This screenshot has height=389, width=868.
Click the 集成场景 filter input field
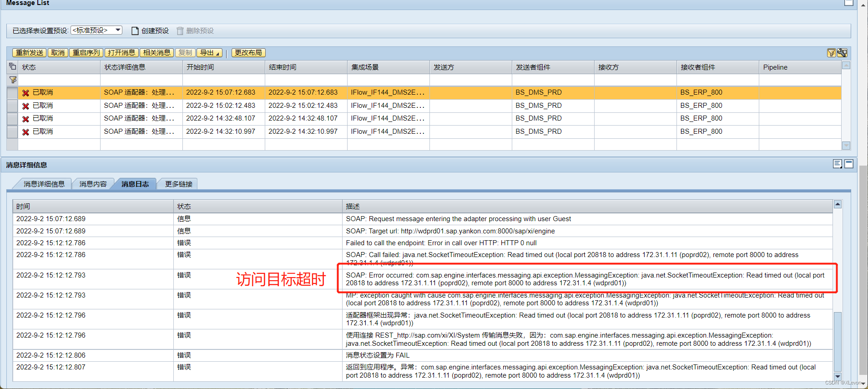388,80
